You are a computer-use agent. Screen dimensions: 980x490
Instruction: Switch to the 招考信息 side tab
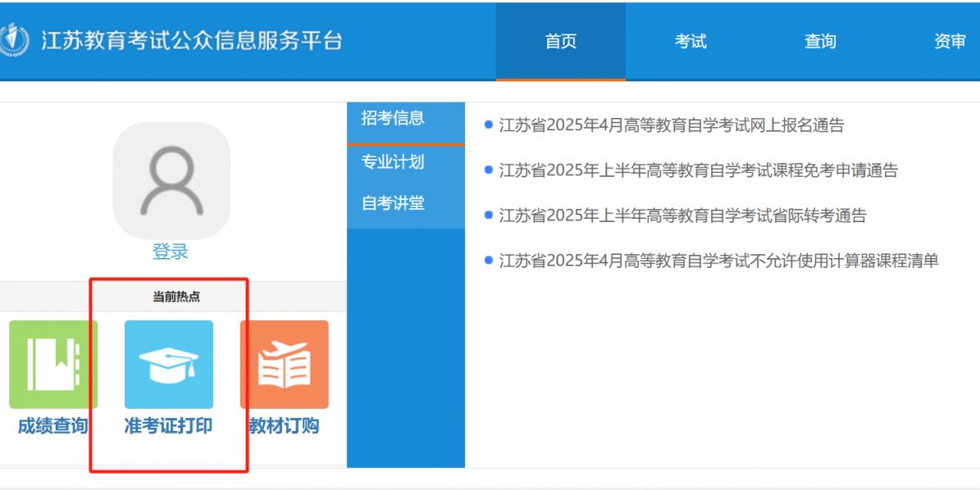394,119
